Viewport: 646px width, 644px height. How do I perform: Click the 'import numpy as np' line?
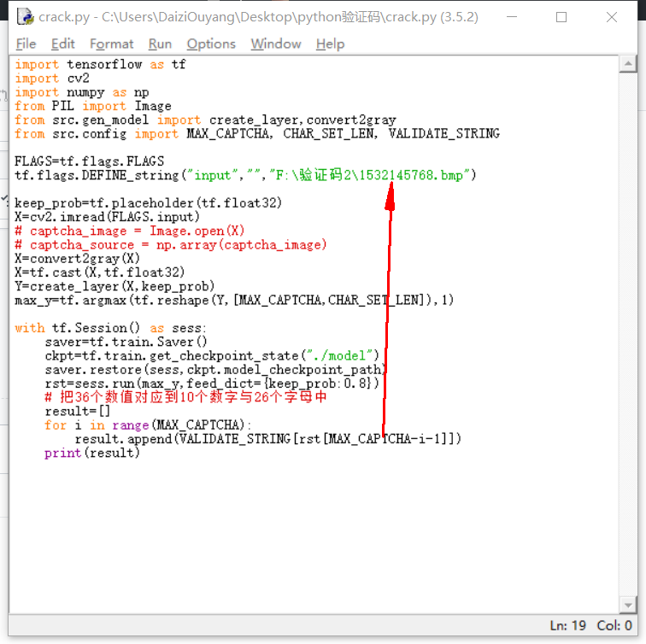tap(81, 92)
